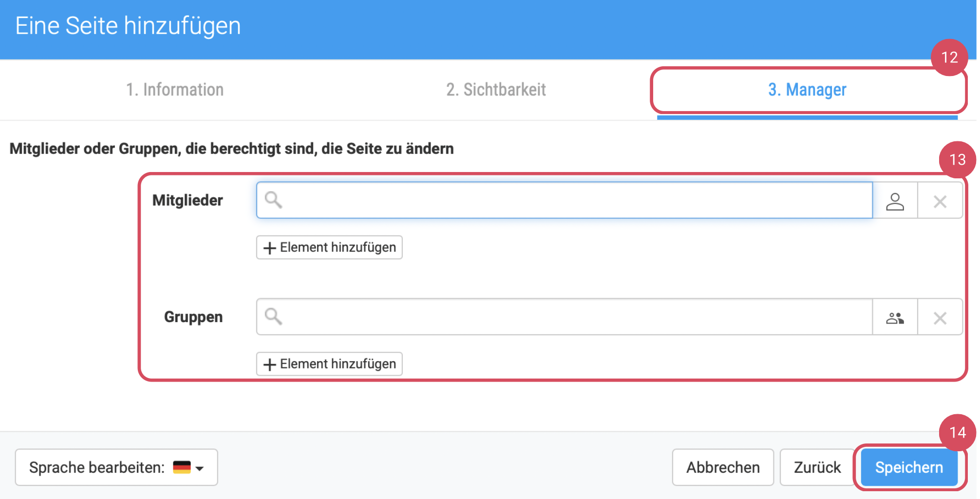Clear the Mitglieder field with X icon
980x499 pixels.
coord(940,201)
